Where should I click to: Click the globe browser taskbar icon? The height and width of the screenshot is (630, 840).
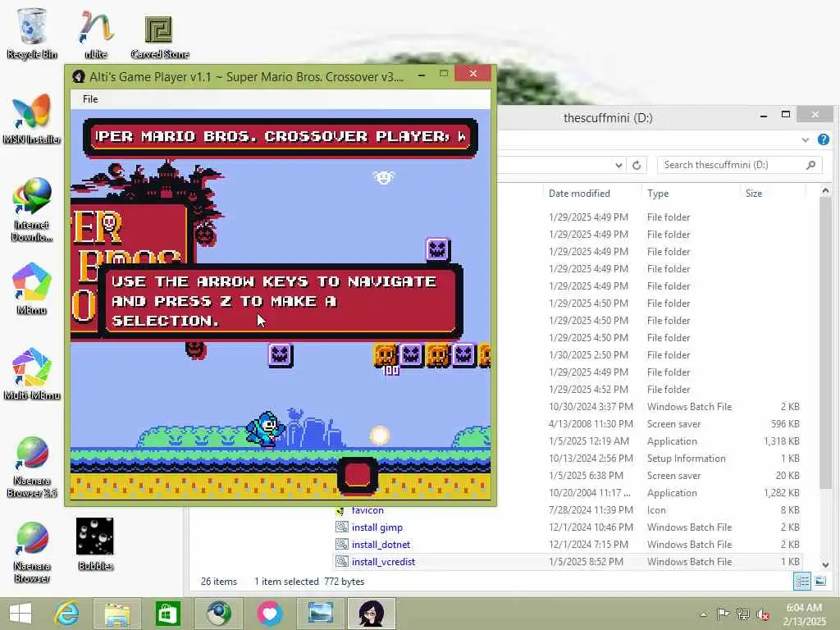pos(218,614)
